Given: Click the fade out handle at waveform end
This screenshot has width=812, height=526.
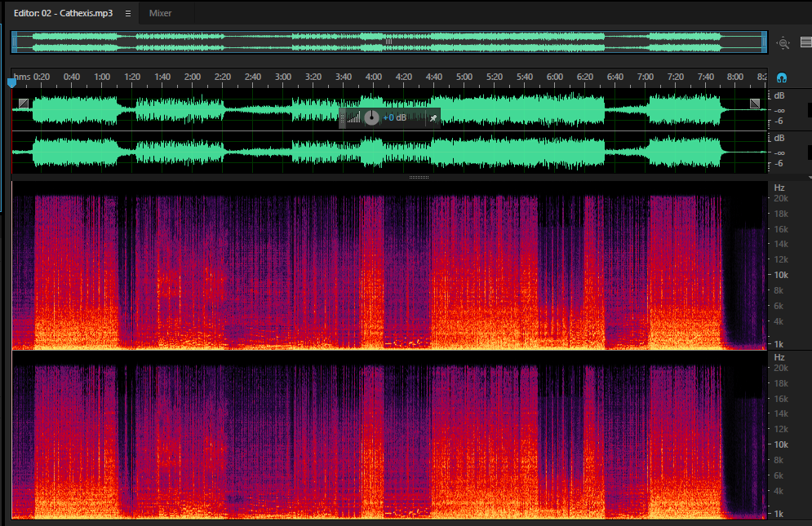Looking at the screenshot, I should pos(755,104).
